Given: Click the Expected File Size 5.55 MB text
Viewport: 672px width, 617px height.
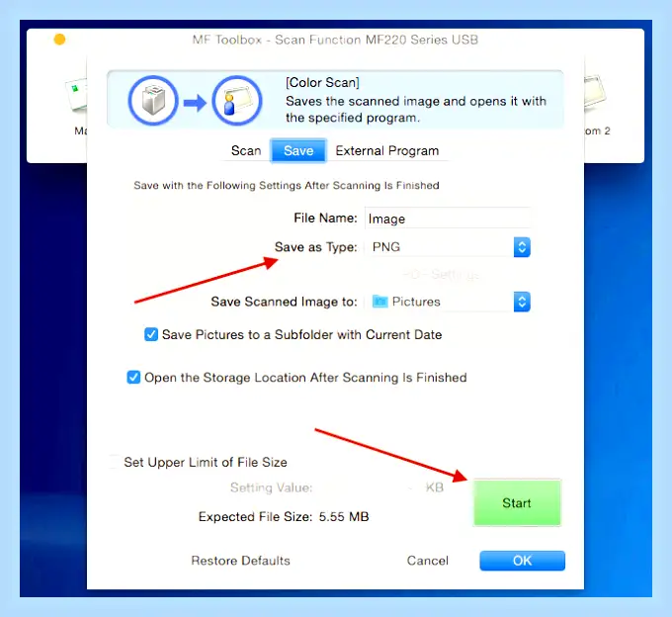Looking at the screenshot, I should pyautogui.click(x=284, y=516).
